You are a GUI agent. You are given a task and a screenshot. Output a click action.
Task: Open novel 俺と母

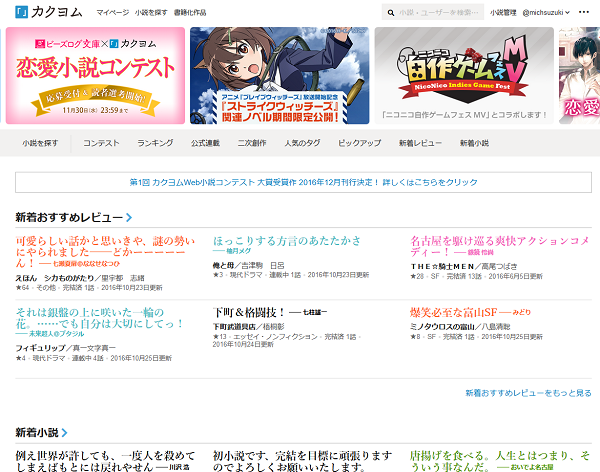pyautogui.click(x=223, y=265)
